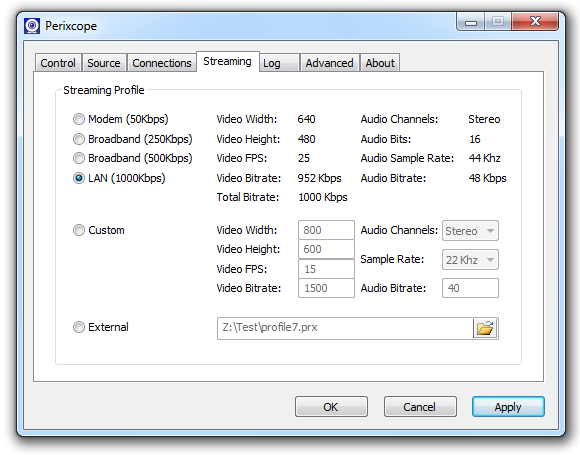Go to the Streaming tab
Screen dimensions: 580x455
point(227,61)
